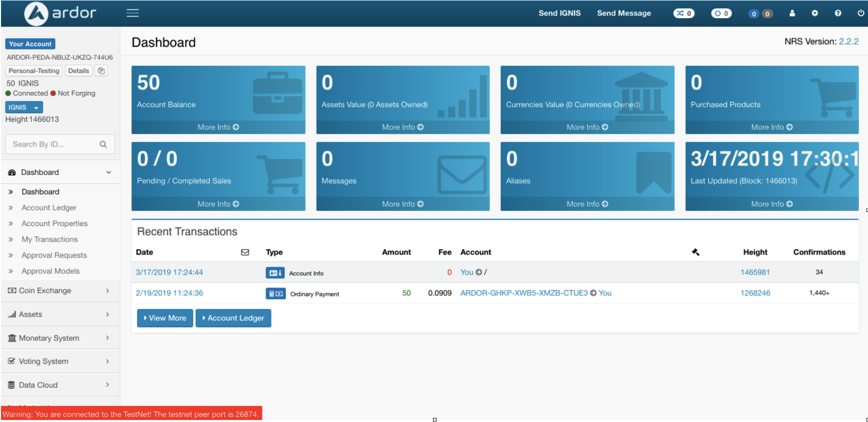Open settings via the gear icon
The image size is (868, 422).
click(x=815, y=13)
